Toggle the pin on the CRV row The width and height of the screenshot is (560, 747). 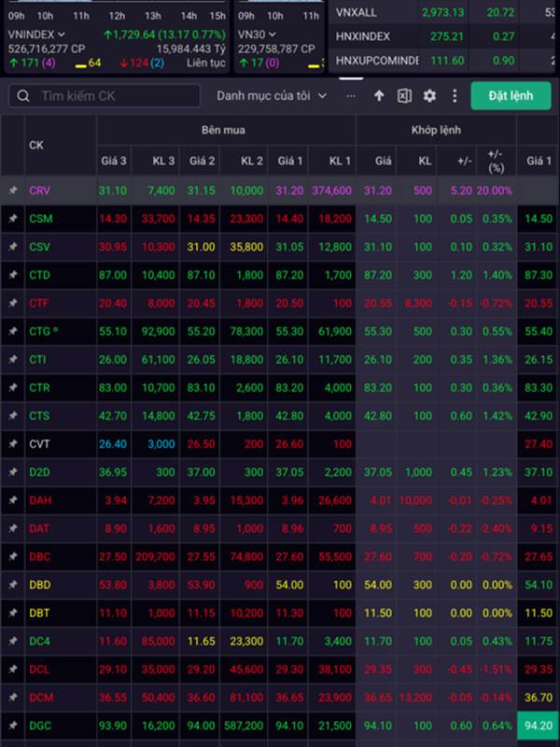tap(13, 190)
